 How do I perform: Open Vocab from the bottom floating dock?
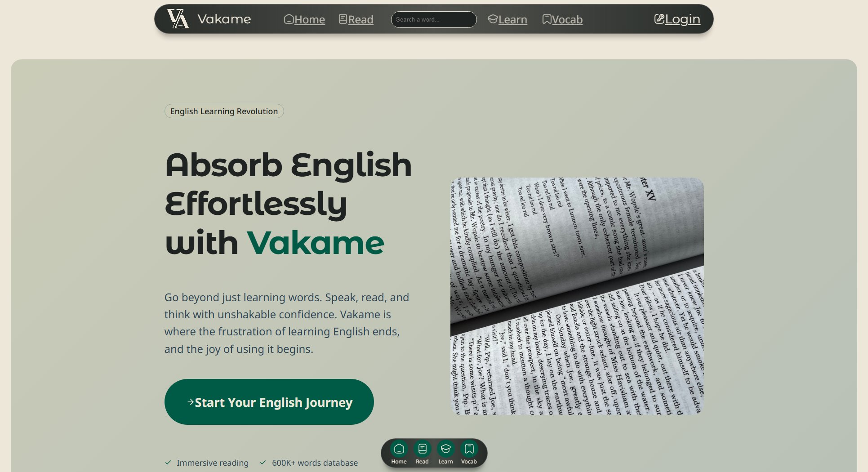point(469,452)
